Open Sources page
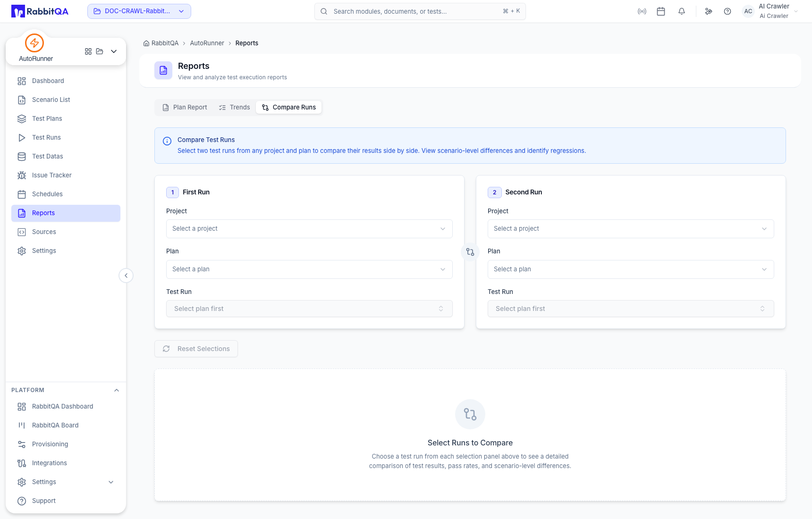812x519 pixels. tap(66, 232)
